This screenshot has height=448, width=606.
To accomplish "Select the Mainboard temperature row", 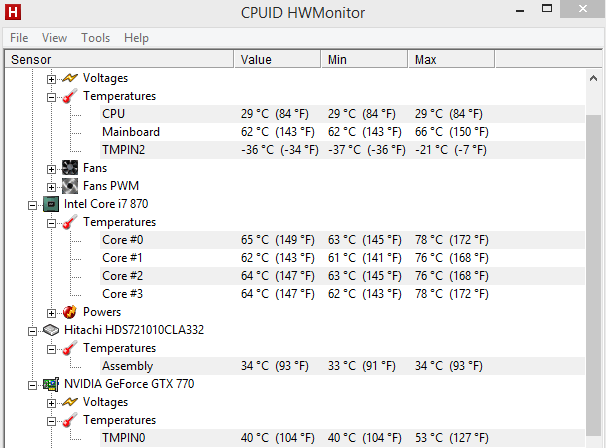I will pyautogui.click(x=342, y=132).
